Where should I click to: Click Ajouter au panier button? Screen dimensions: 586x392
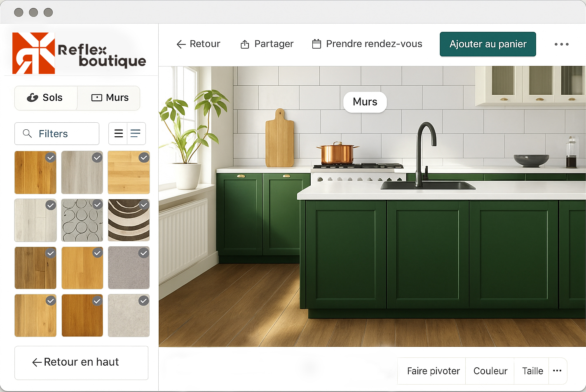[x=488, y=44]
